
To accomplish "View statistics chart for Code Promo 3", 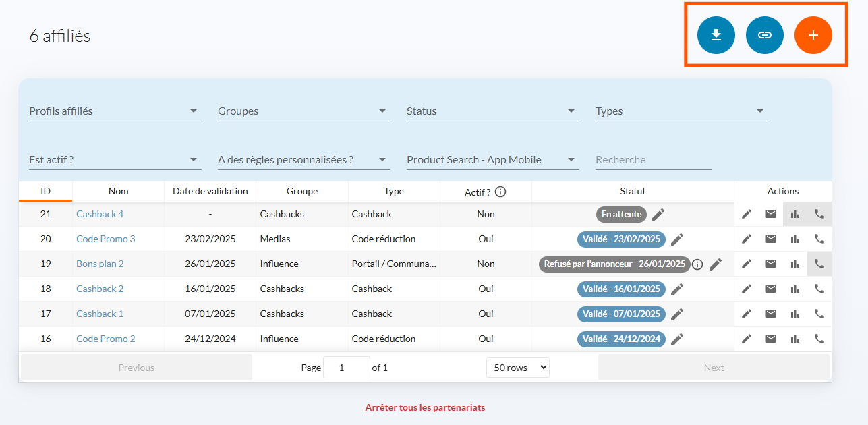I will point(795,239).
